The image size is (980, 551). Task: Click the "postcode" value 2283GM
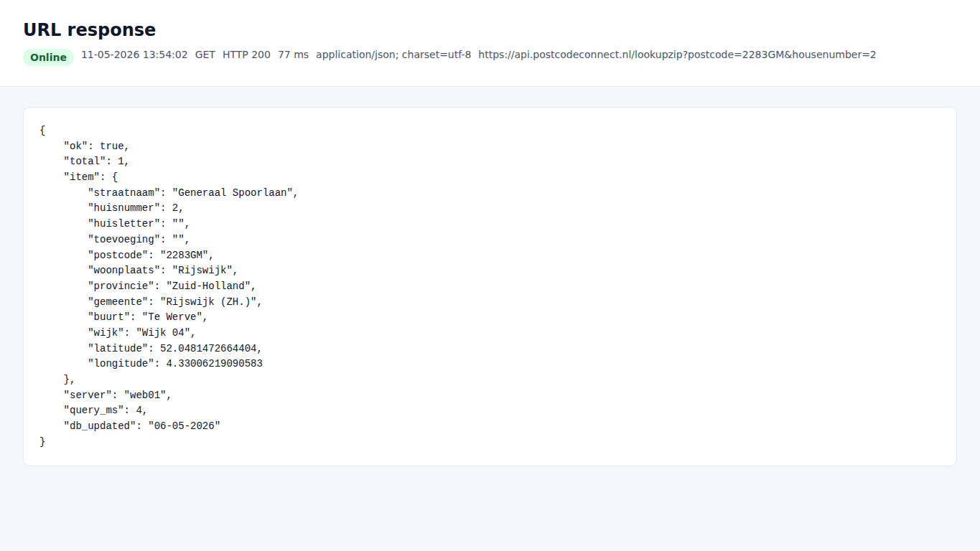point(185,255)
